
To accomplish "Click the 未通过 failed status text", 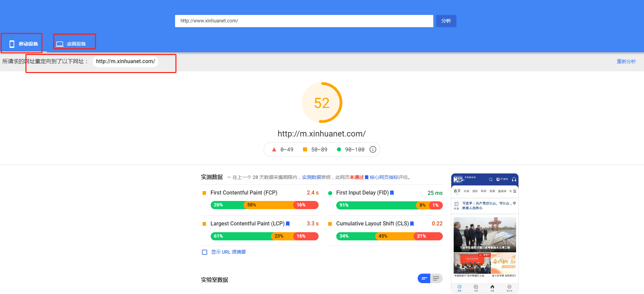I will click(x=357, y=177).
